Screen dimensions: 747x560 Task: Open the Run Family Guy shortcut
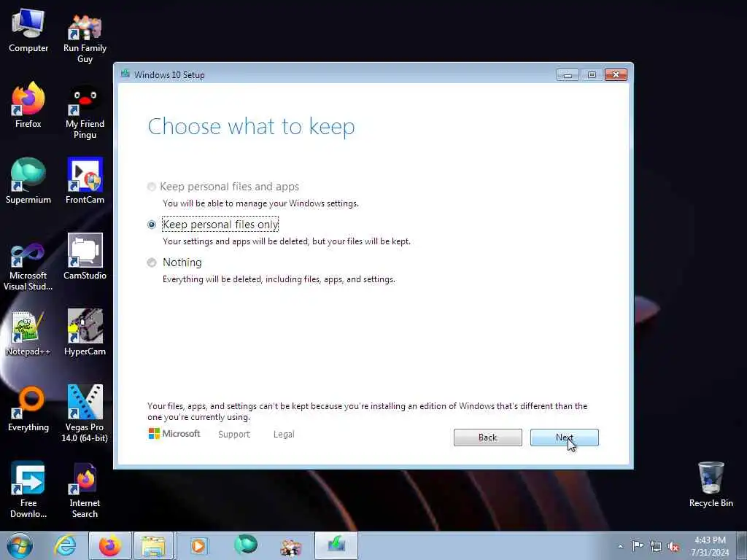pyautogui.click(x=85, y=37)
